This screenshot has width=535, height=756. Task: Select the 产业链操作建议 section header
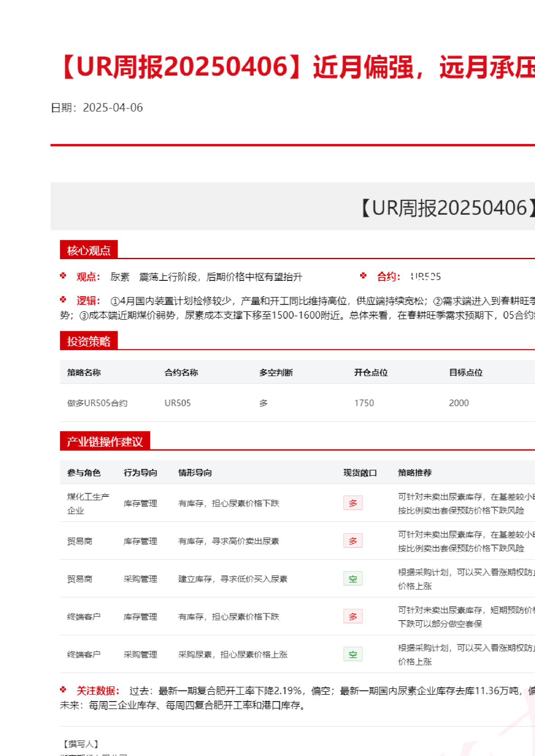tap(105, 441)
